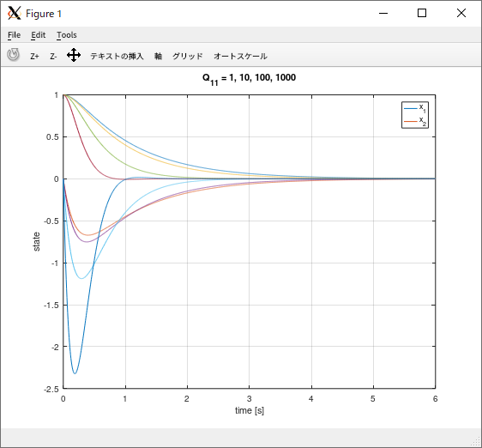The height and width of the screenshot is (448, 482).
Task: Click the x1 legend entry
Action: point(415,108)
